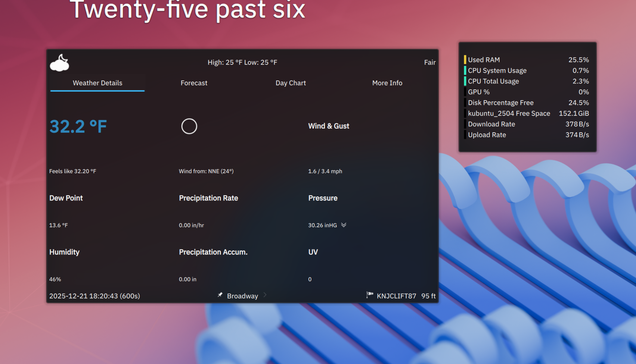Screen dimensions: 636x364
Task: Switch back to the Weather Details tab
Action: (x=97, y=83)
